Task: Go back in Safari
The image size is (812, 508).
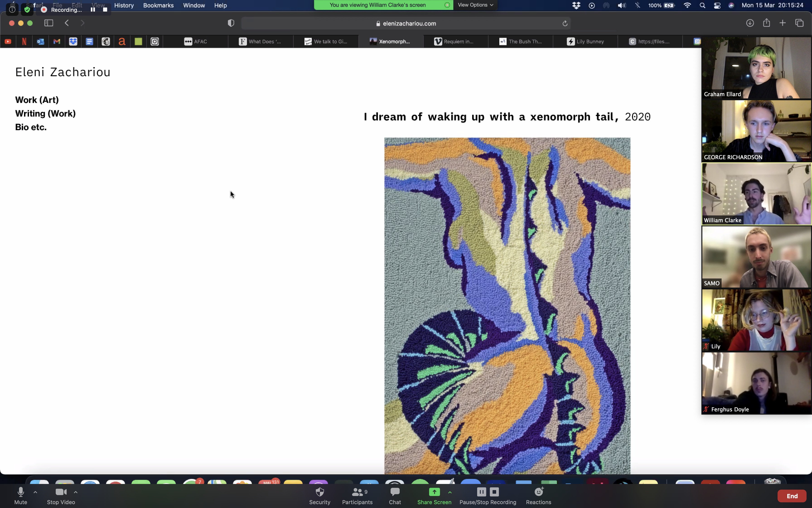Action: (67, 23)
